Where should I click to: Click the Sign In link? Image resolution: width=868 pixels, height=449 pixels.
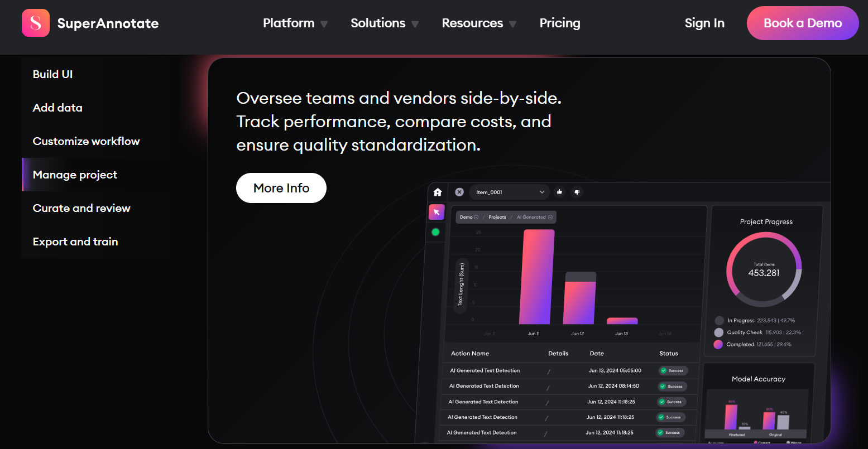pos(704,23)
